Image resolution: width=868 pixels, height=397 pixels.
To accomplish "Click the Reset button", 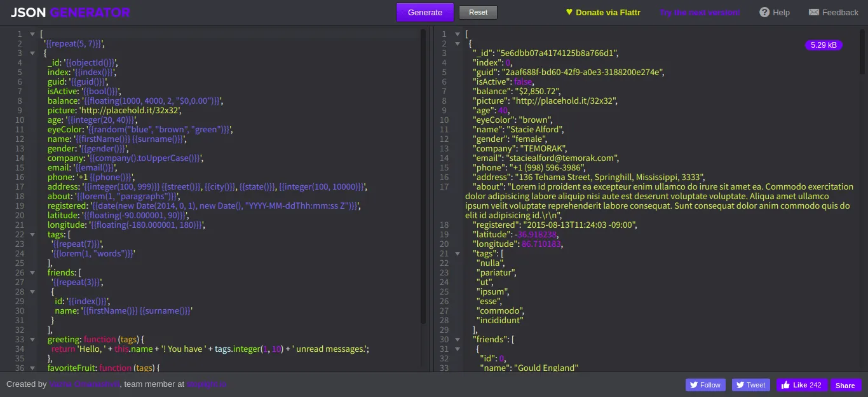I will click(x=478, y=12).
